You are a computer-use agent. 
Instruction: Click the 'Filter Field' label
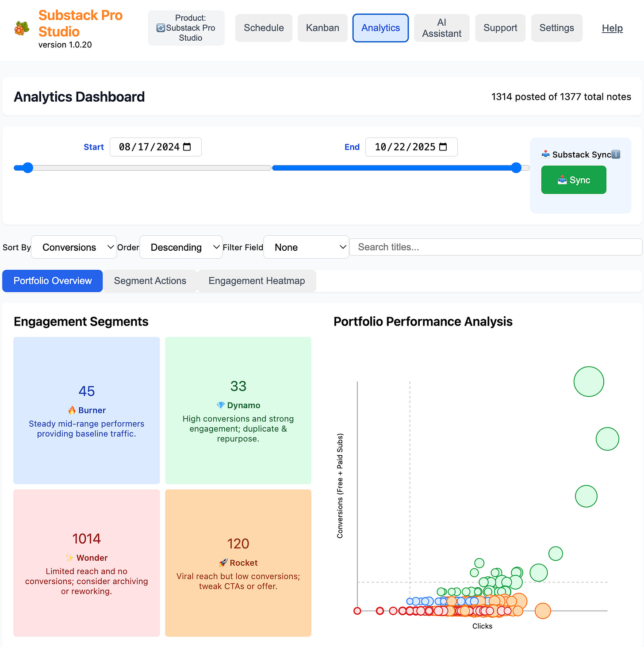coord(243,247)
